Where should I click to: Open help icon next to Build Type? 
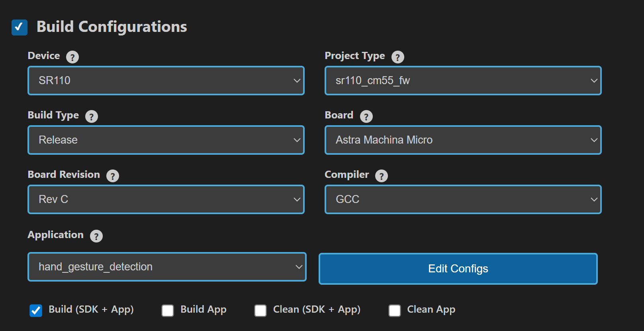click(x=92, y=116)
